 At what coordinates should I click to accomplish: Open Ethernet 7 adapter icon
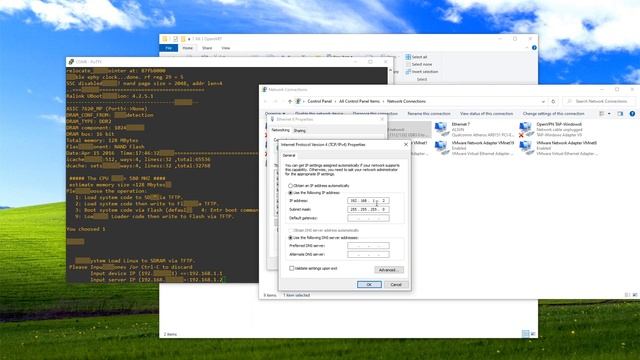tap(441, 129)
